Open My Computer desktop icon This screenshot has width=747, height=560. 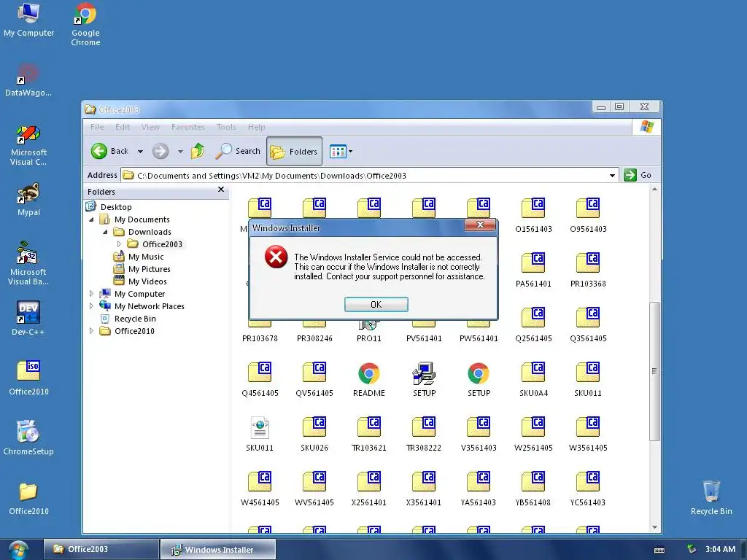pos(28,20)
